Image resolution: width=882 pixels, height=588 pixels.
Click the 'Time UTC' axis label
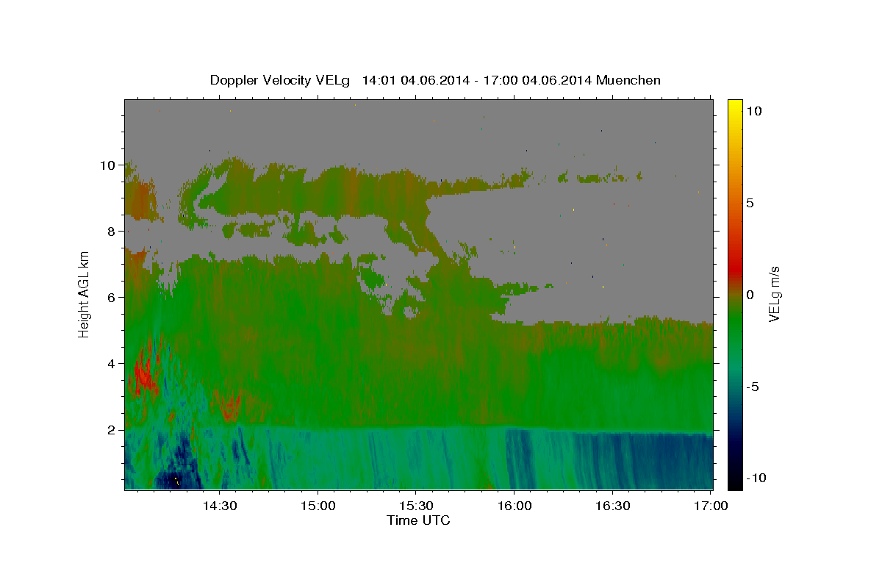click(x=418, y=520)
